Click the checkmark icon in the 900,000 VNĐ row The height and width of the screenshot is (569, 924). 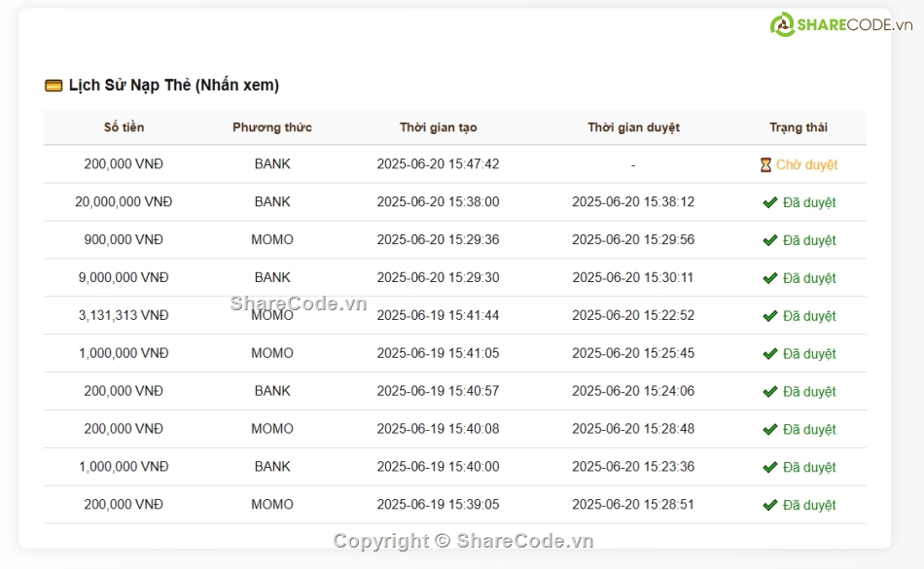(x=769, y=240)
